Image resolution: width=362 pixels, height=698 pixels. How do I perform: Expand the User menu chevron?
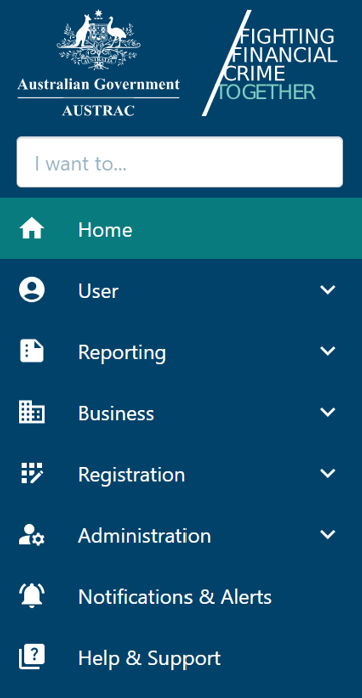coord(328,290)
